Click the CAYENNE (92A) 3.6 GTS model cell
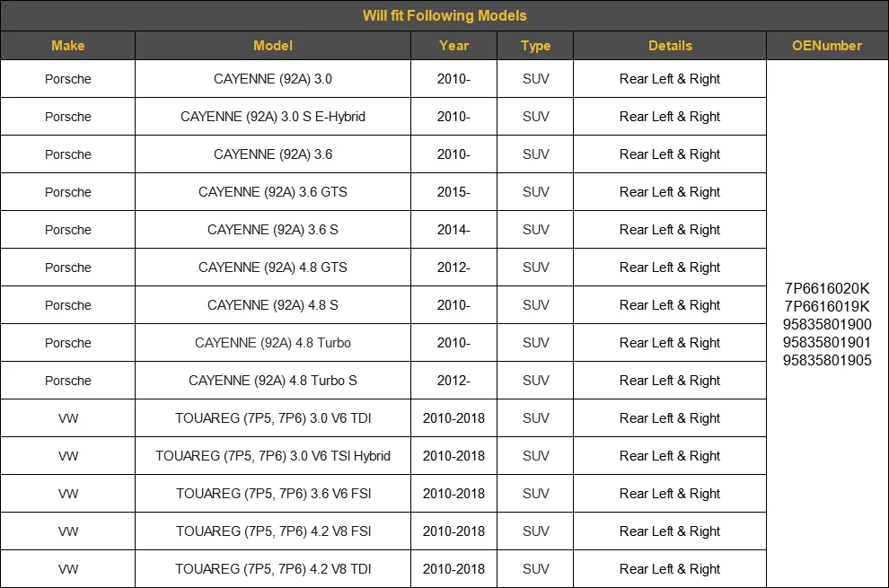889x588 pixels. 273,191
